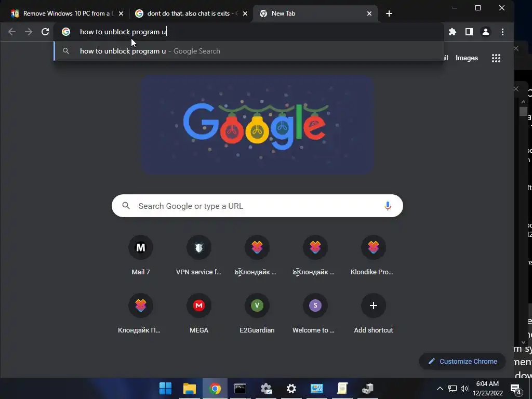Viewport: 532px width, 399px height.
Task: Click the Google holiday doodle
Action: coord(257,125)
